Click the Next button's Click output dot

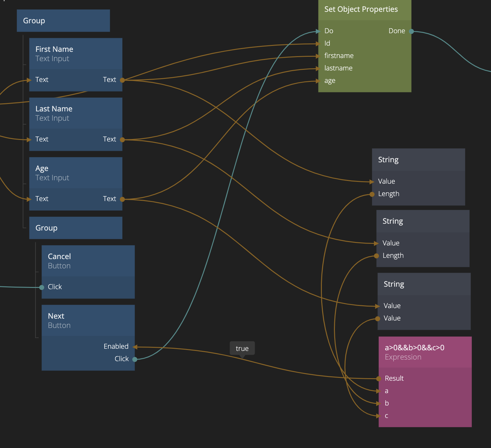[135, 359]
